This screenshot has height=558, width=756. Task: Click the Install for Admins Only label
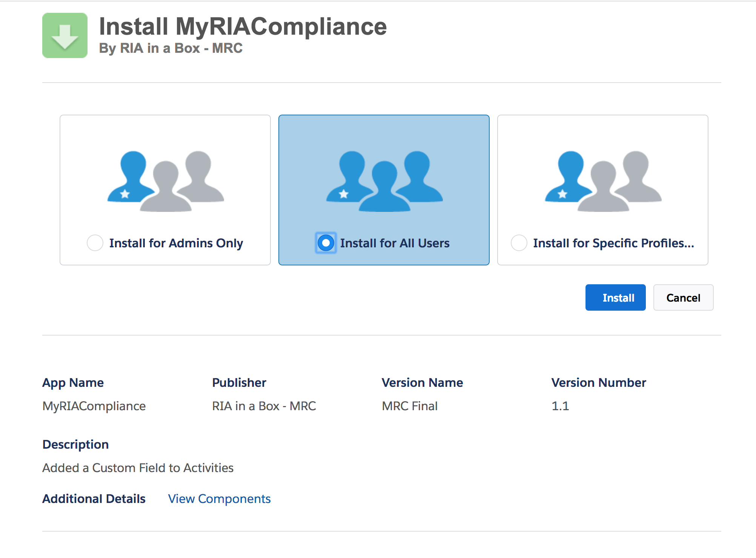pyautogui.click(x=176, y=243)
